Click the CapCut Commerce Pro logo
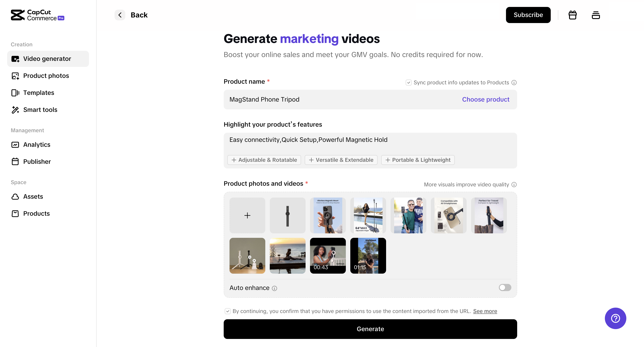Screen dimensions: 644x347 point(38,15)
